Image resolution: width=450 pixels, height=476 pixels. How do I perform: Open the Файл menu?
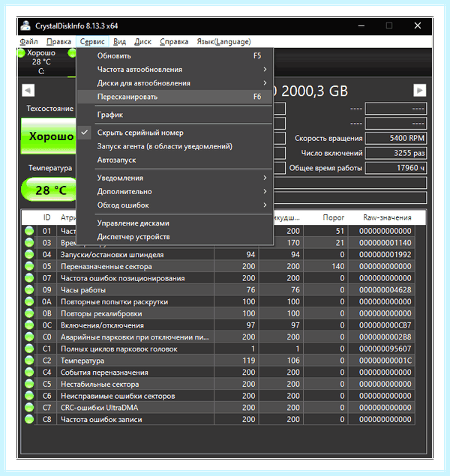28,41
